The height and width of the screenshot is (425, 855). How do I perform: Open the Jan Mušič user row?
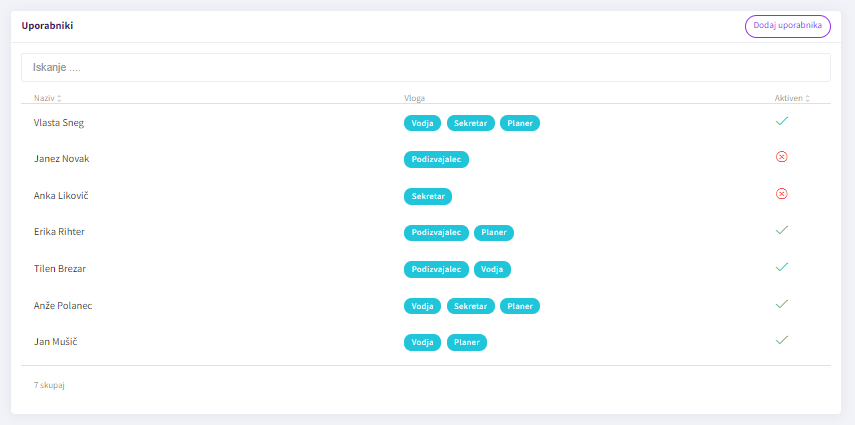click(426, 342)
